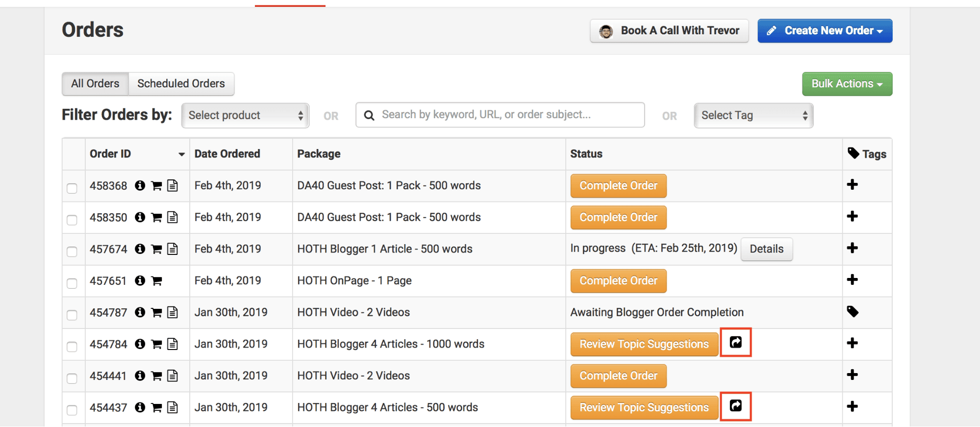Tick the checkbox for order 457651
This screenshot has height=427, width=980.
click(72, 283)
